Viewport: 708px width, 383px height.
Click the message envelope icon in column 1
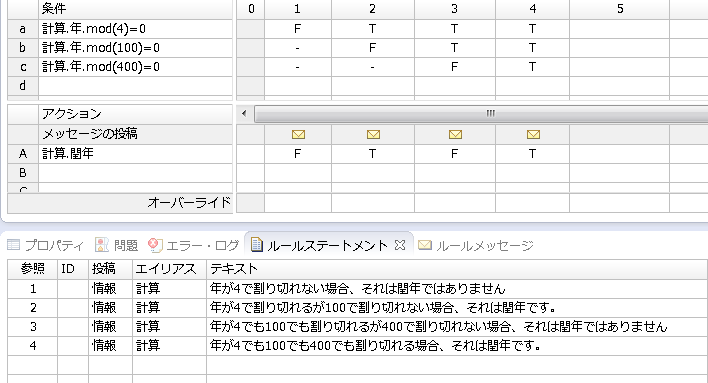pos(298,135)
